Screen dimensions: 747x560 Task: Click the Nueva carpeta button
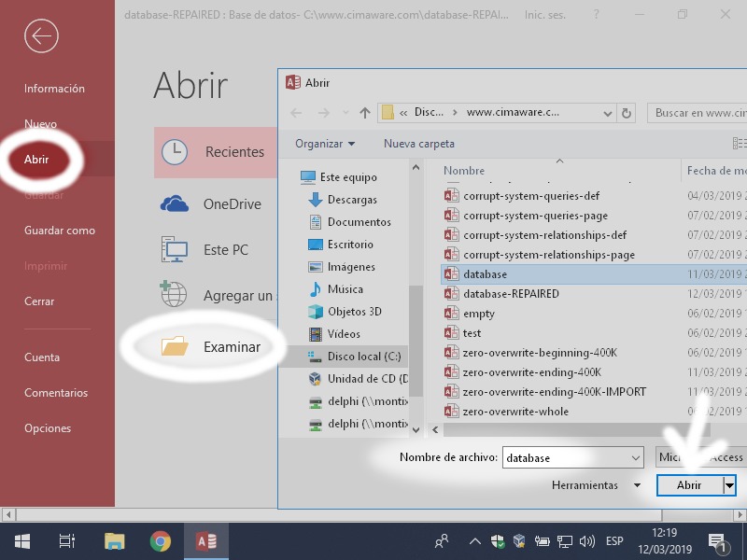point(419,144)
